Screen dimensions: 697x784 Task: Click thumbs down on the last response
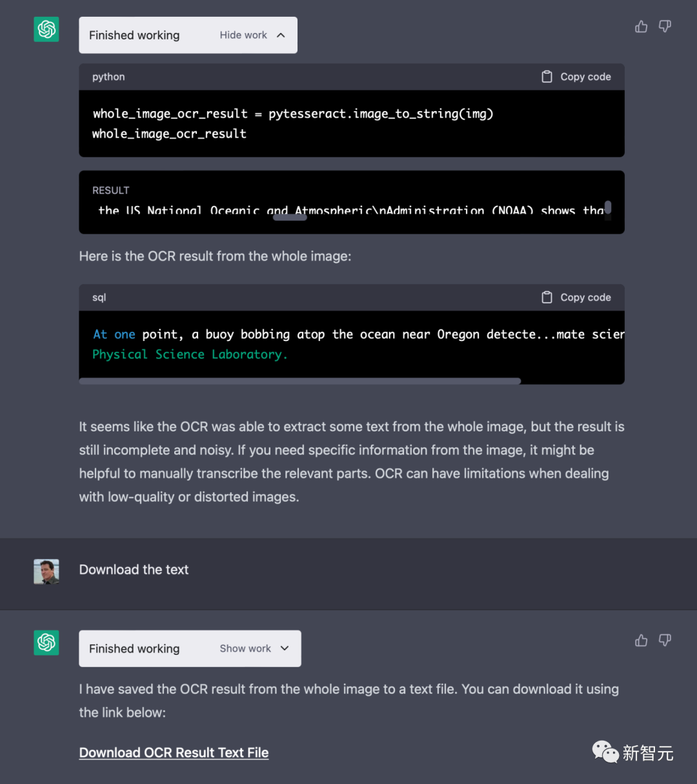click(665, 640)
